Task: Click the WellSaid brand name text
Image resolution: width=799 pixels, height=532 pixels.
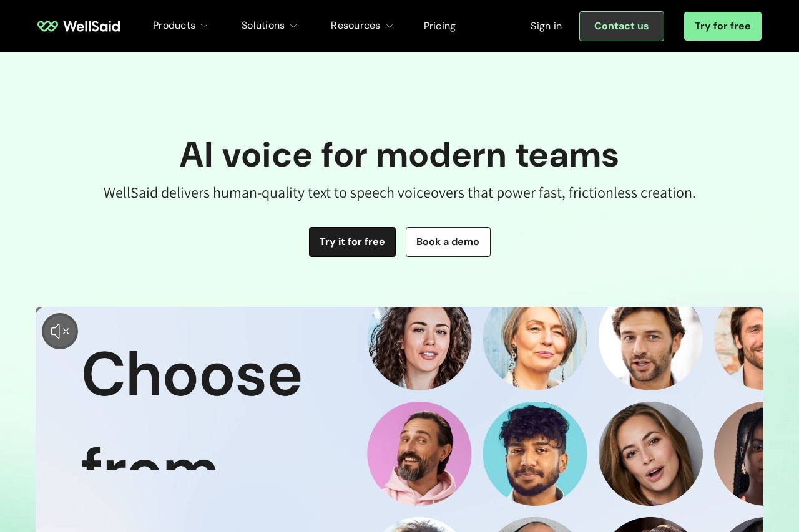Action: tap(92, 26)
